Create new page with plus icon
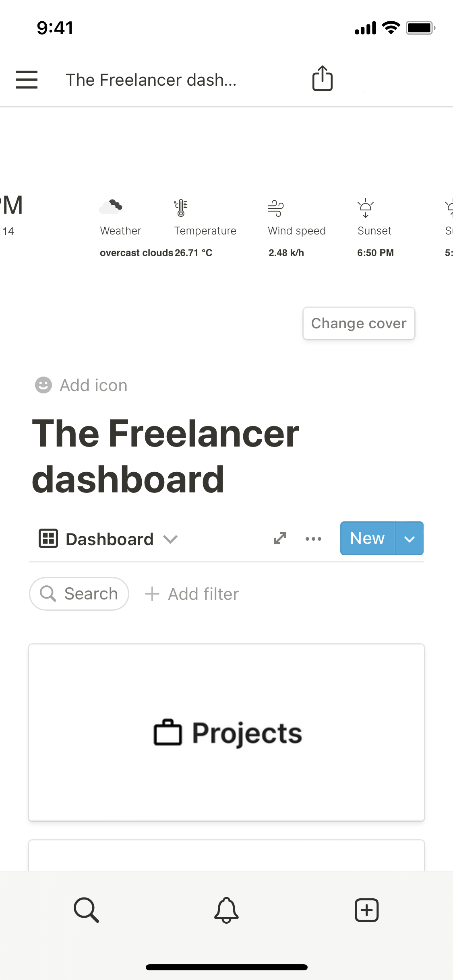Image resolution: width=453 pixels, height=980 pixels. coord(366,910)
